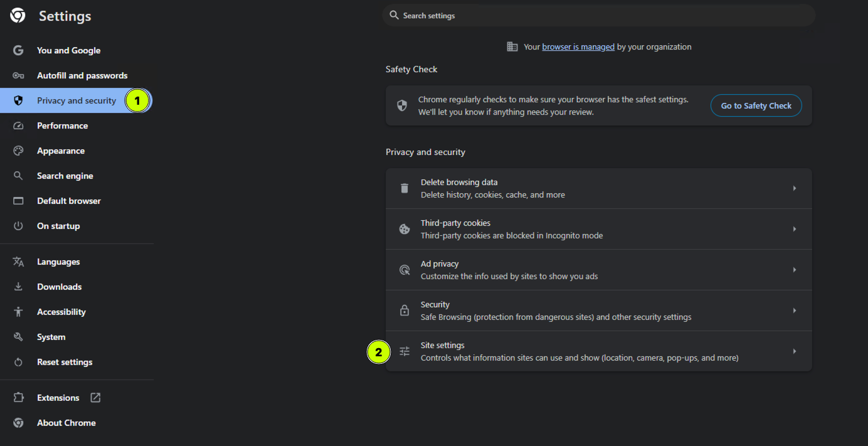Image resolution: width=868 pixels, height=446 pixels.
Task: Select Privacy and security in sidebar
Action: click(x=77, y=100)
